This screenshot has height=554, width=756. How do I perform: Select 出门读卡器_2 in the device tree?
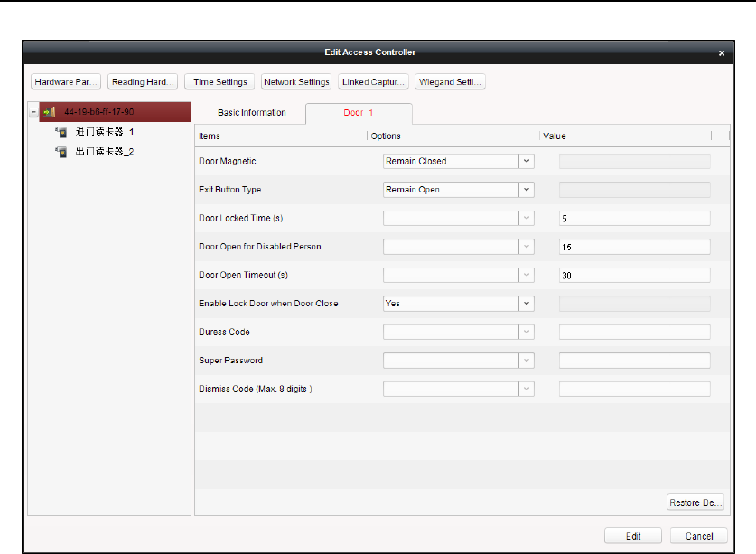(105, 152)
